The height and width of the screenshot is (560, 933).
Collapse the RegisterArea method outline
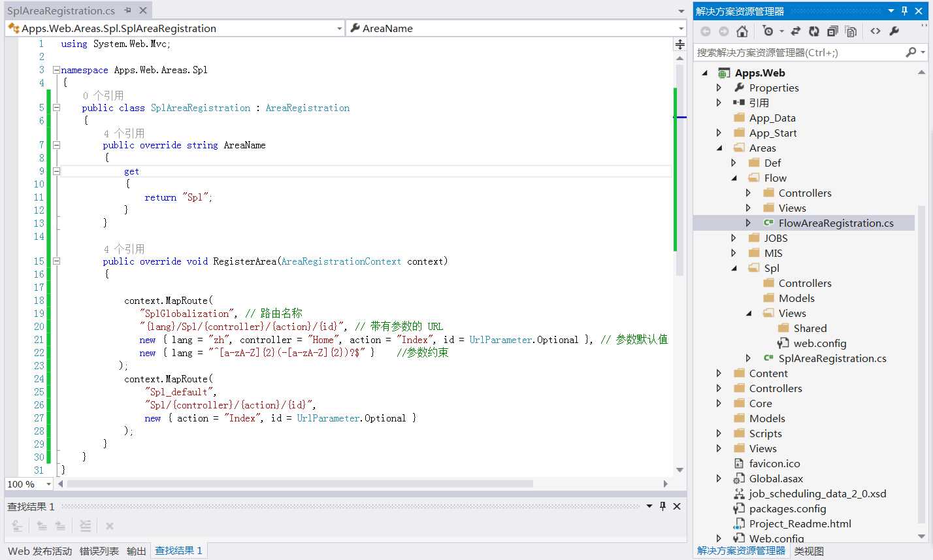(x=56, y=261)
